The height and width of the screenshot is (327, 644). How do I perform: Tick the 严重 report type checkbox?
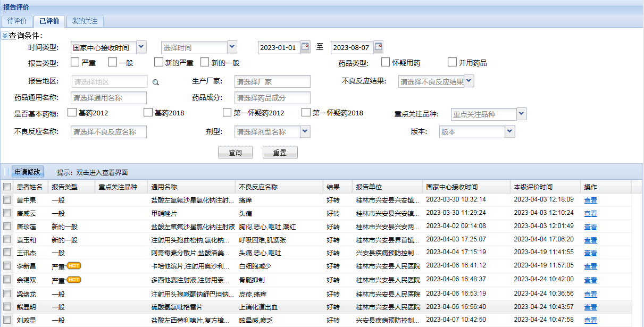[75, 62]
